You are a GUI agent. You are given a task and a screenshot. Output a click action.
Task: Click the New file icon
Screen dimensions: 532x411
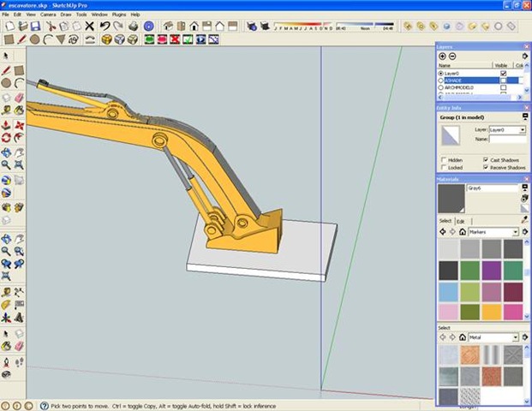coord(9,26)
